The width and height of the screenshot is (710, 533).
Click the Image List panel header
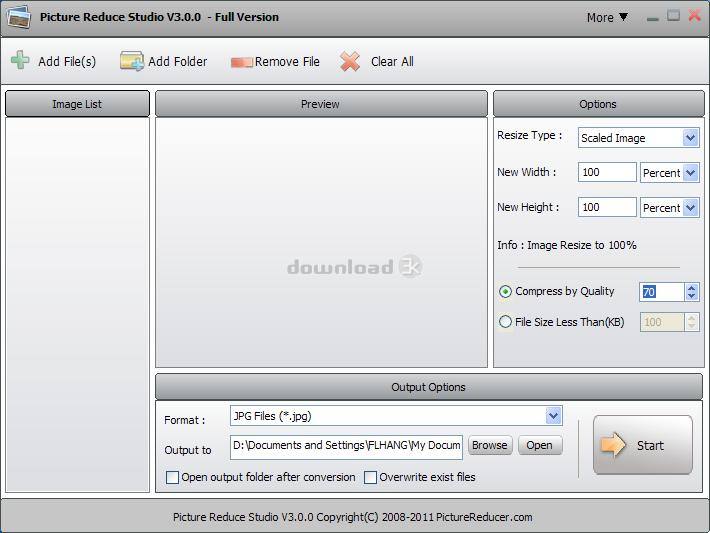click(x=77, y=104)
